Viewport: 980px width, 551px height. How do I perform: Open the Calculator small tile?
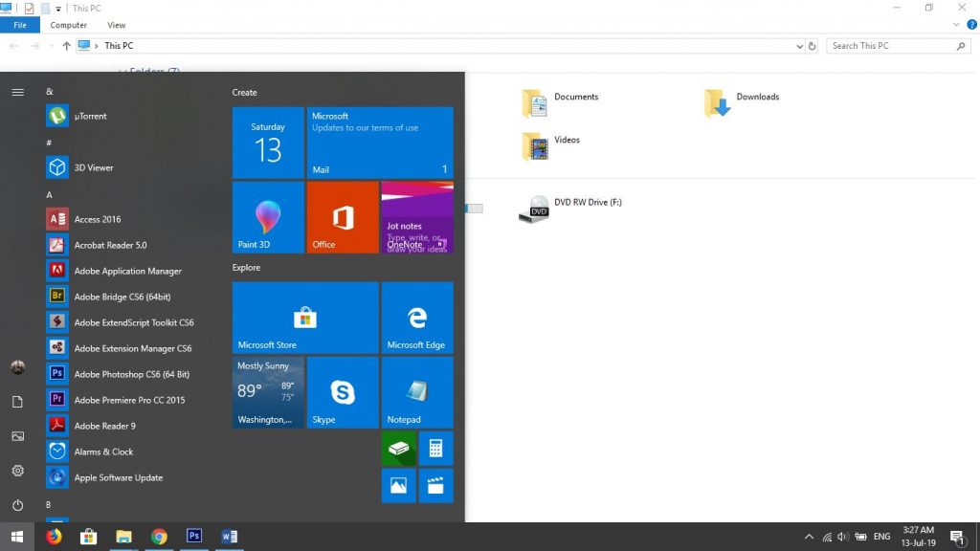435,449
